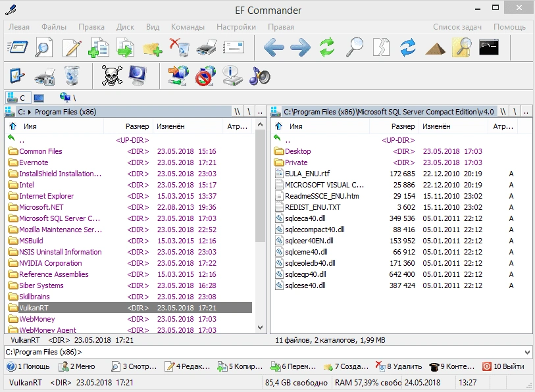Click the empty recycle bin icon

[72, 76]
